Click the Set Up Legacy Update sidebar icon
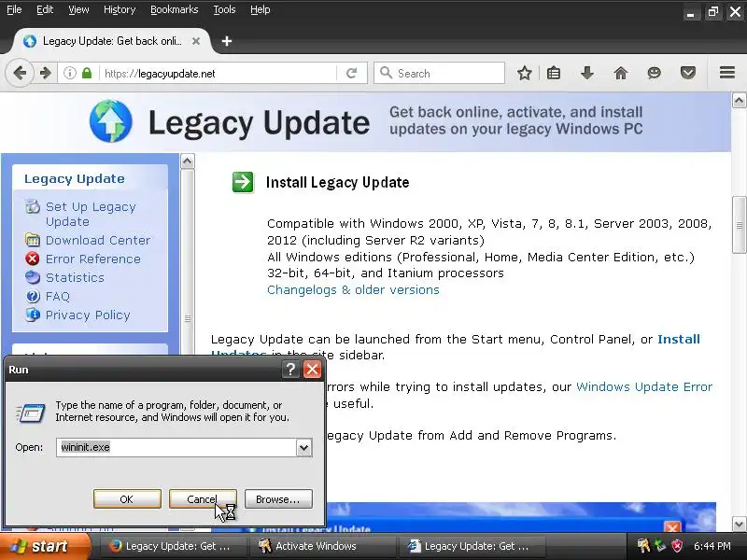 pyautogui.click(x=33, y=206)
